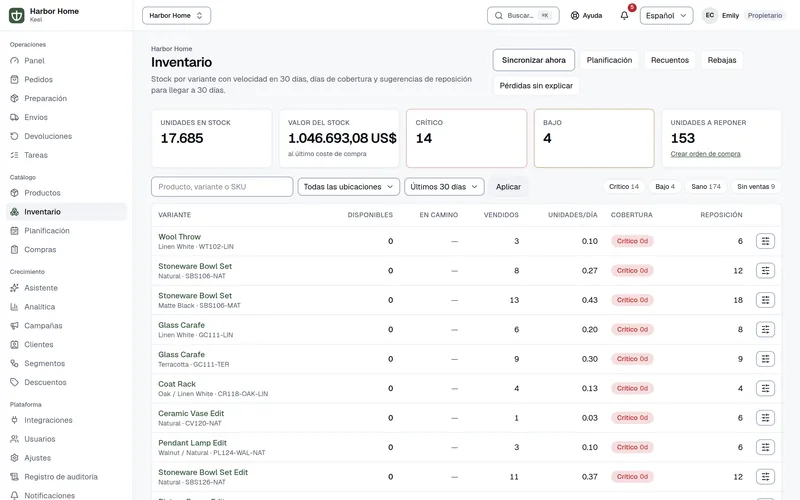This screenshot has width=800, height=500.
Task: Filter by Sano 174 chip
Action: tap(706, 187)
